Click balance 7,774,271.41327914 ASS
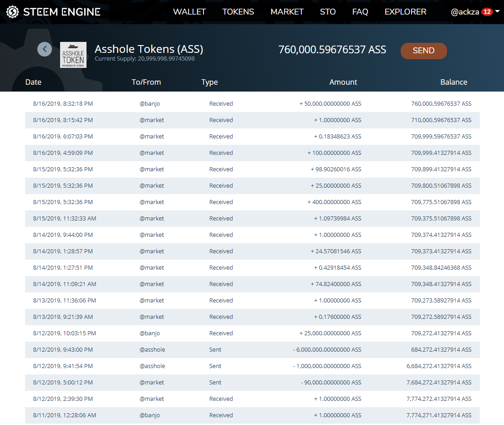This screenshot has height=425, width=504. (439, 415)
